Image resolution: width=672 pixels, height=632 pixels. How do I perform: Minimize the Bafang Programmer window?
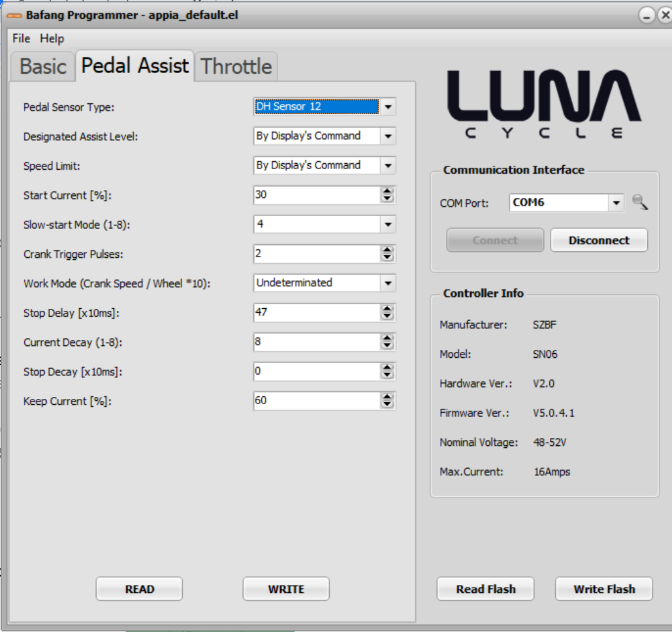647,16
